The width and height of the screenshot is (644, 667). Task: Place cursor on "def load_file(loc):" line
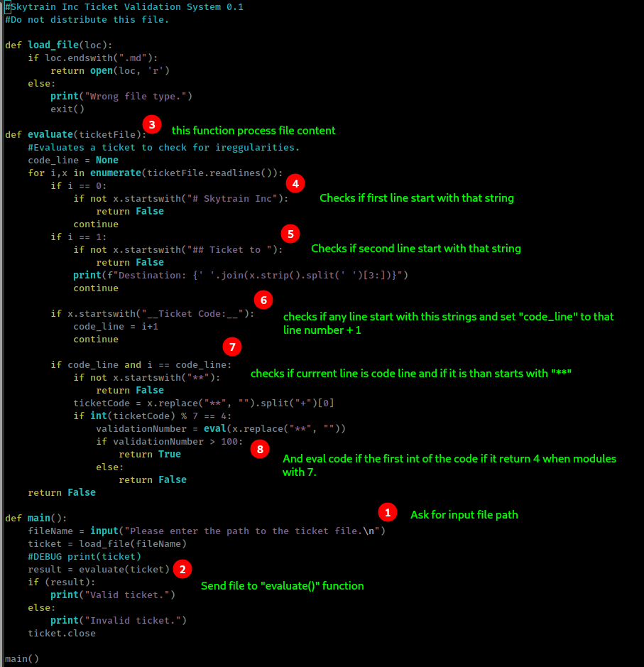59,45
